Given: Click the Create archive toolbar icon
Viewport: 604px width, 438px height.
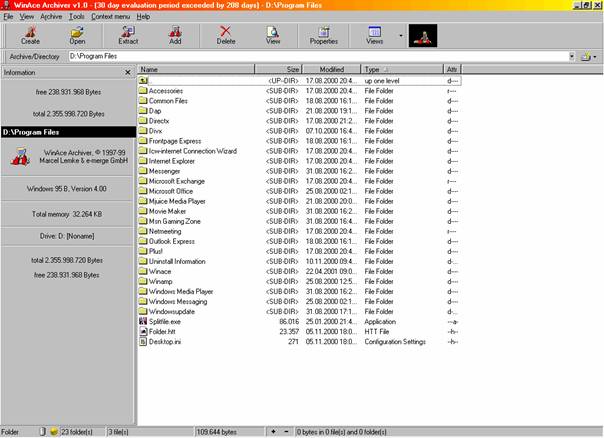Looking at the screenshot, I should (x=30, y=35).
